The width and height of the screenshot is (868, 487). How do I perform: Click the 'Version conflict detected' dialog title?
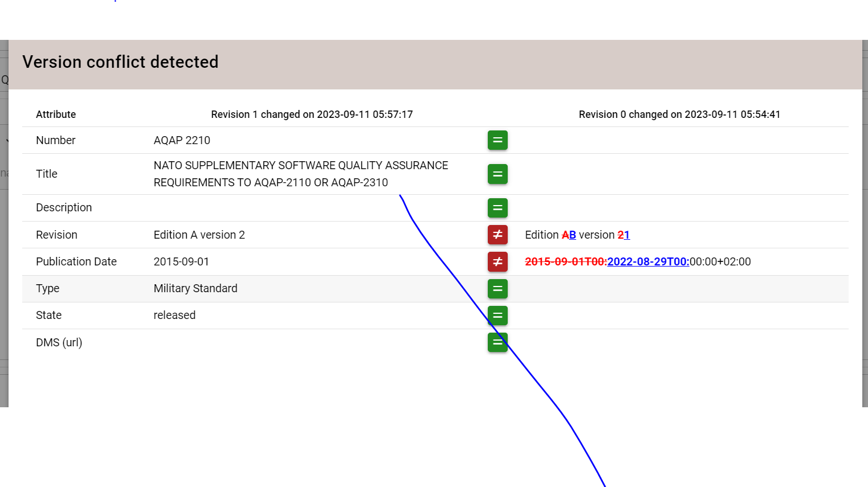[120, 62]
